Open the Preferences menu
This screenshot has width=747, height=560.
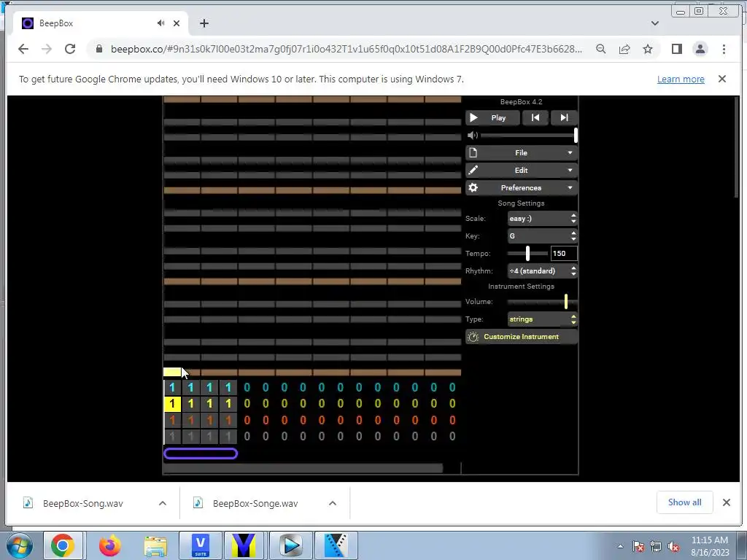pyautogui.click(x=521, y=187)
